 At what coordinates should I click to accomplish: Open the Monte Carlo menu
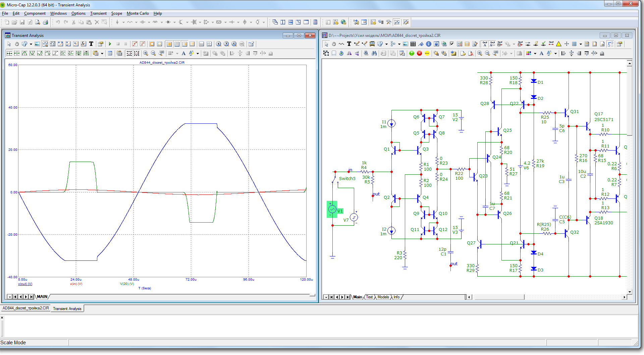[x=138, y=13]
